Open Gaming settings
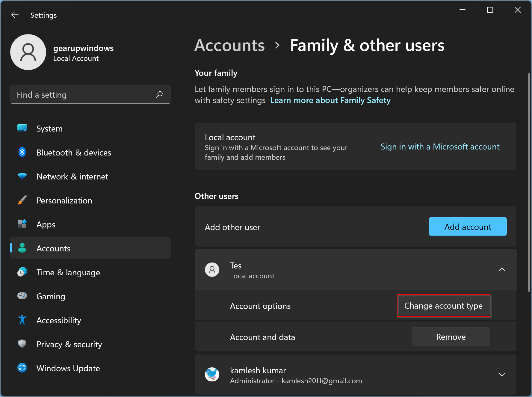This screenshot has width=532, height=397. coord(90,296)
